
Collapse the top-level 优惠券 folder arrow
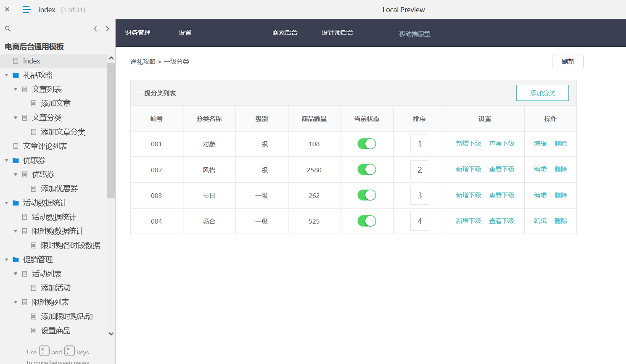[x=6, y=161]
